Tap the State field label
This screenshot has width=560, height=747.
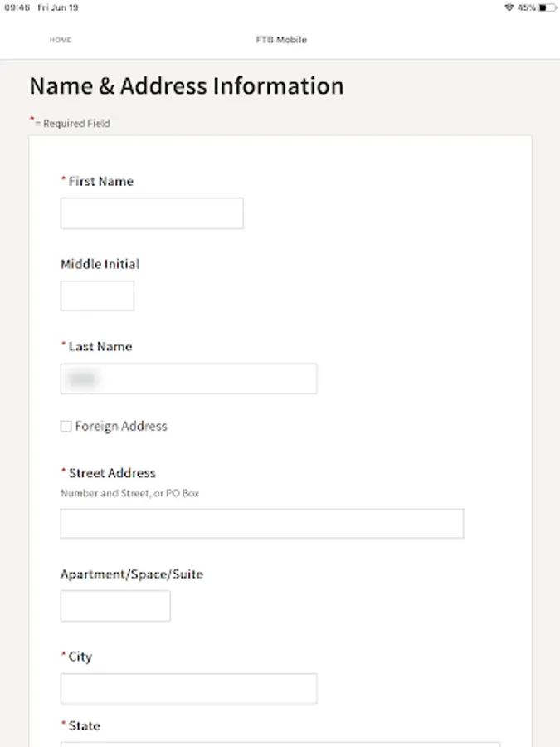coord(84,725)
